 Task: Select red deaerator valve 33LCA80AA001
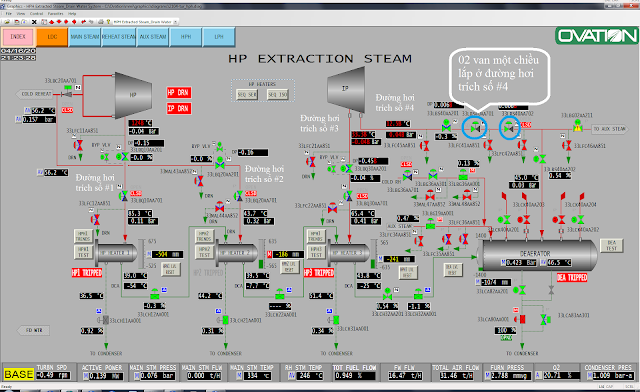[x=521, y=319]
